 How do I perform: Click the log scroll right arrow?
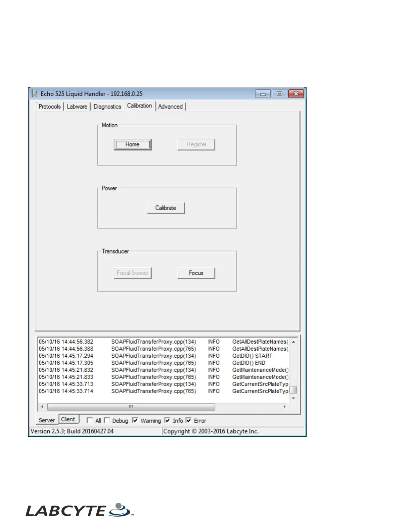285,407
